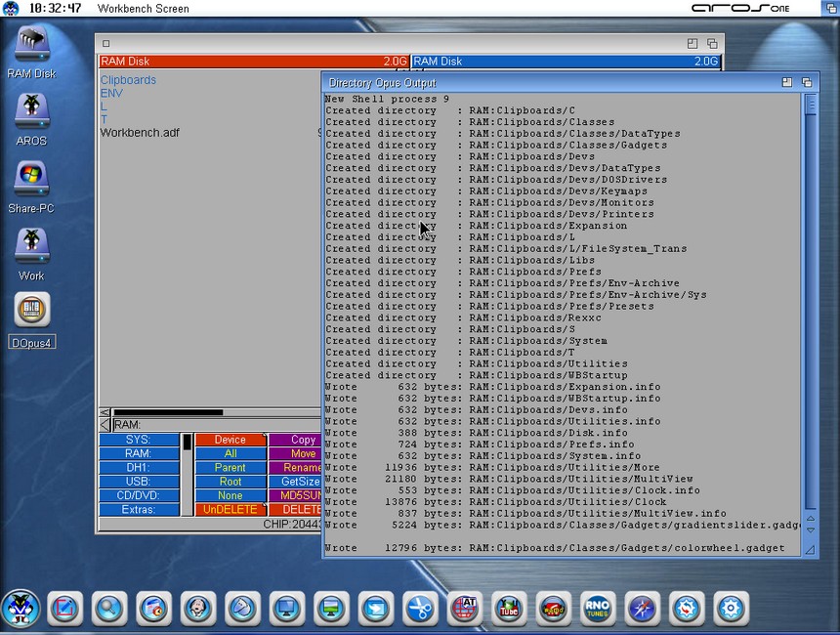Viewport: 840px width, 635px height.
Task: Open the RAM Disk desktop icon
Action: tap(31, 47)
